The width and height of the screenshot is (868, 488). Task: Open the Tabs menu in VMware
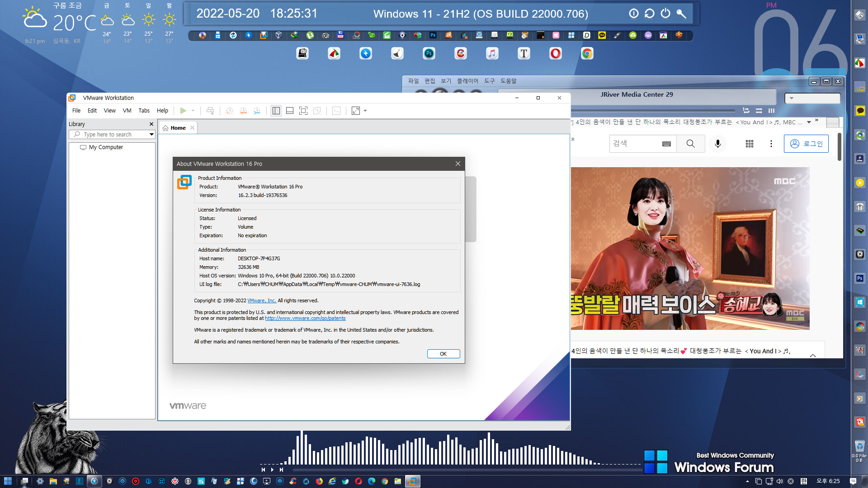(x=144, y=111)
